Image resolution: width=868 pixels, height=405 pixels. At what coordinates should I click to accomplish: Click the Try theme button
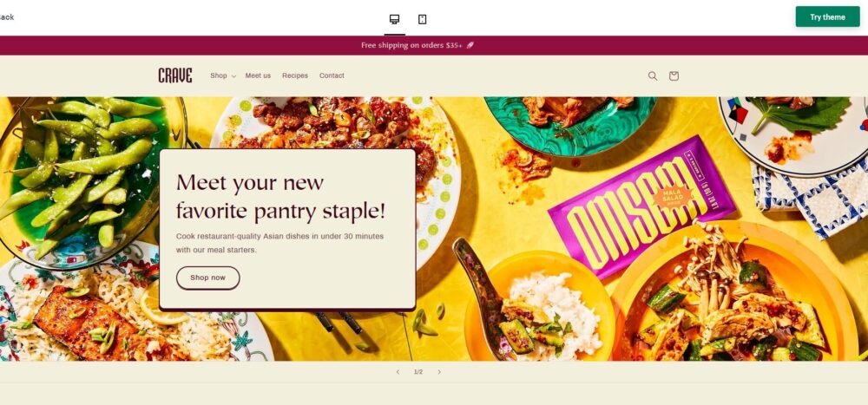click(827, 16)
